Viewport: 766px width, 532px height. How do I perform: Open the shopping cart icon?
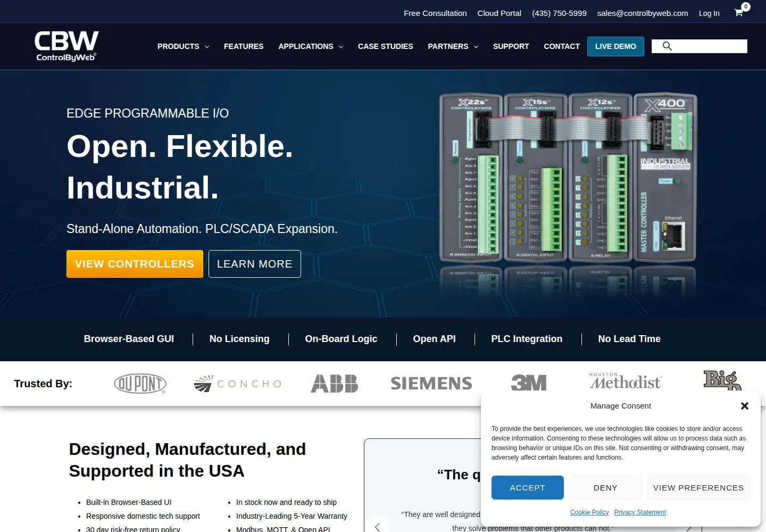click(739, 13)
